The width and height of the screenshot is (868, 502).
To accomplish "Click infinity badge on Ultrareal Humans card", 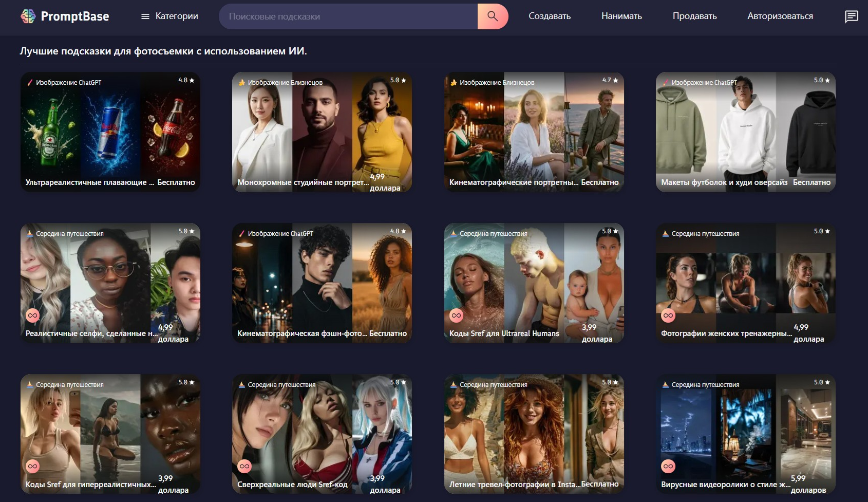I will pos(457,315).
